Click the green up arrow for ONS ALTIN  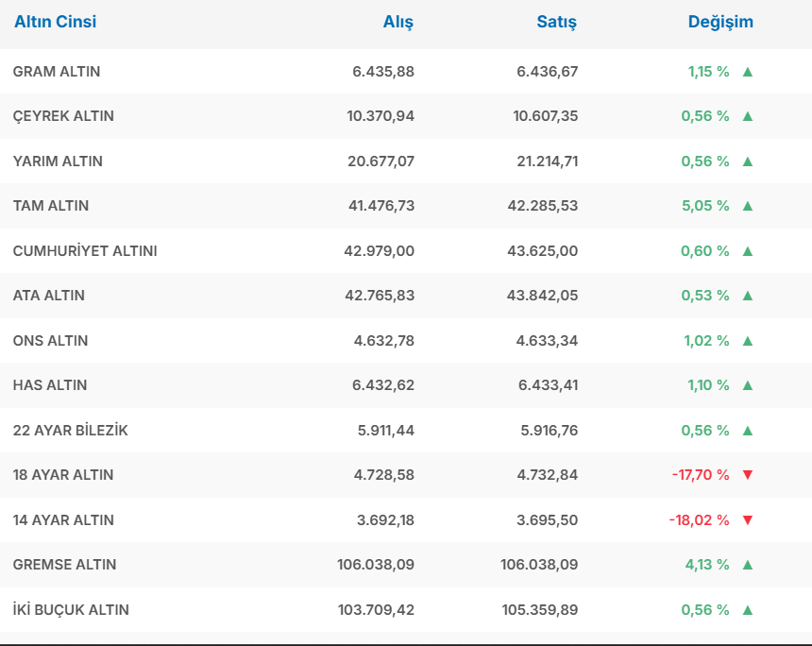(748, 341)
